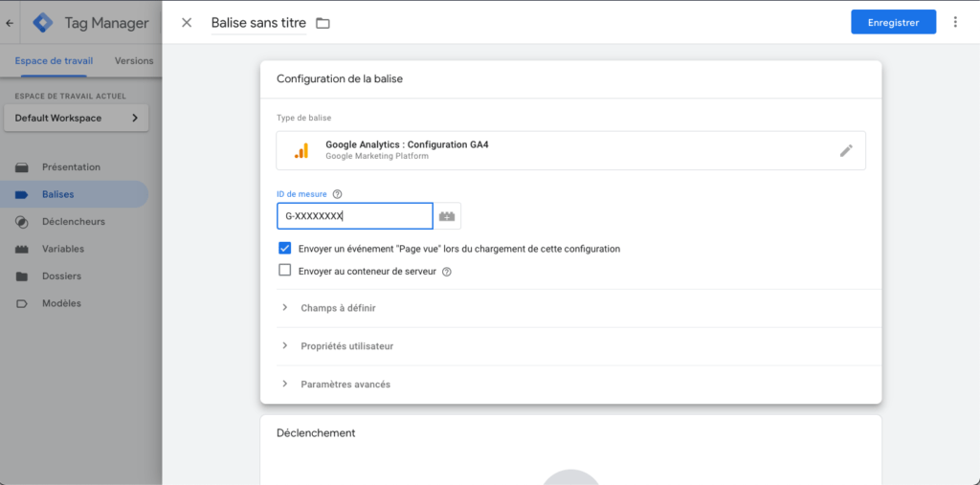Click the Dossiers folder icon in sidebar
Viewport: 980px width, 485px height.
pos(22,276)
